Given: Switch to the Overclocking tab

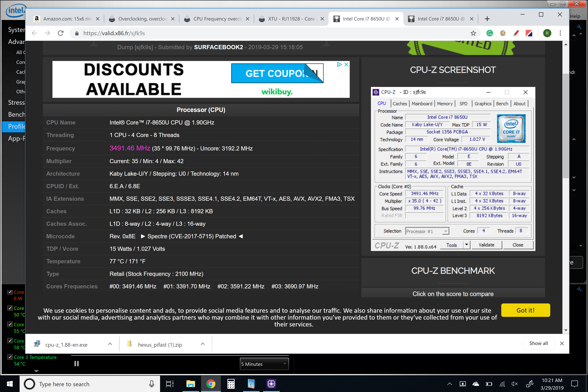Looking at the screenshot, I should (x=142, y=19).
